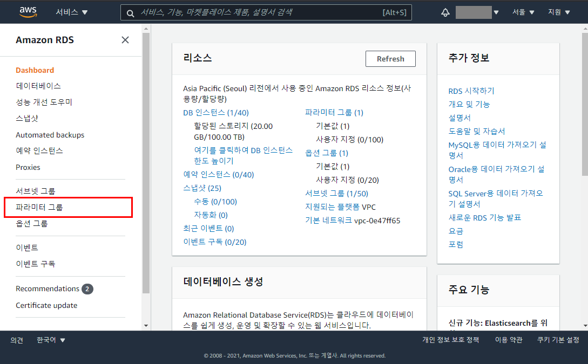Expand the 서비스 services dropdown
The height and width of the screenshot is (364, 588).
[x=72, y=12]
